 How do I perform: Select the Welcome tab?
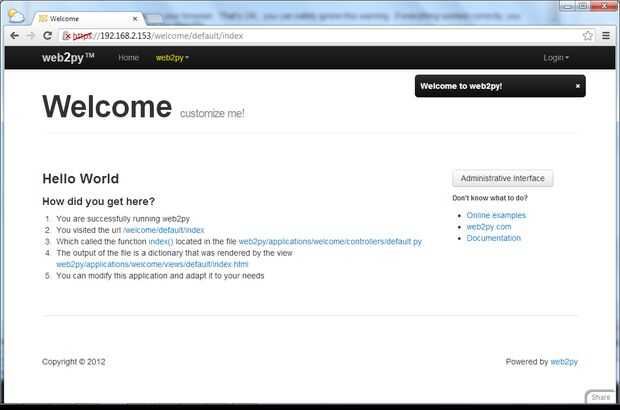point(88,19)
